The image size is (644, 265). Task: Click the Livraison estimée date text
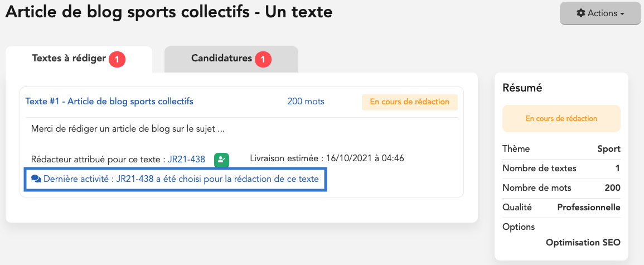(327, 158)
